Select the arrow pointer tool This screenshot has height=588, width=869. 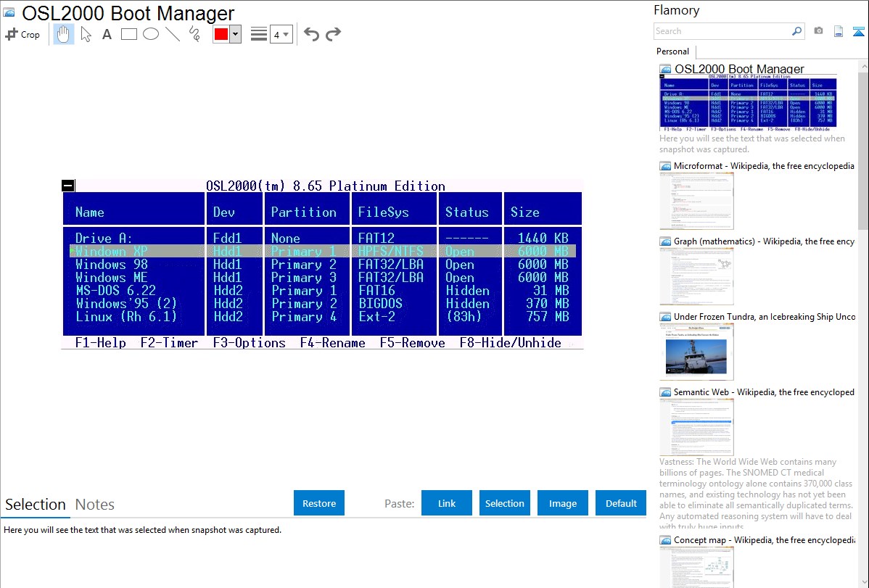pyautogui.click(x=86, y=34)
